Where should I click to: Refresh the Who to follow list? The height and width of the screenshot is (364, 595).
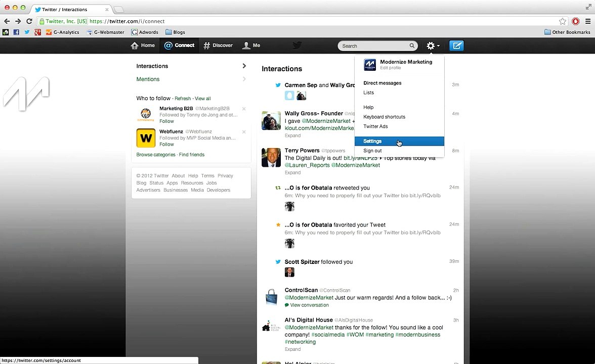[183, 99]
